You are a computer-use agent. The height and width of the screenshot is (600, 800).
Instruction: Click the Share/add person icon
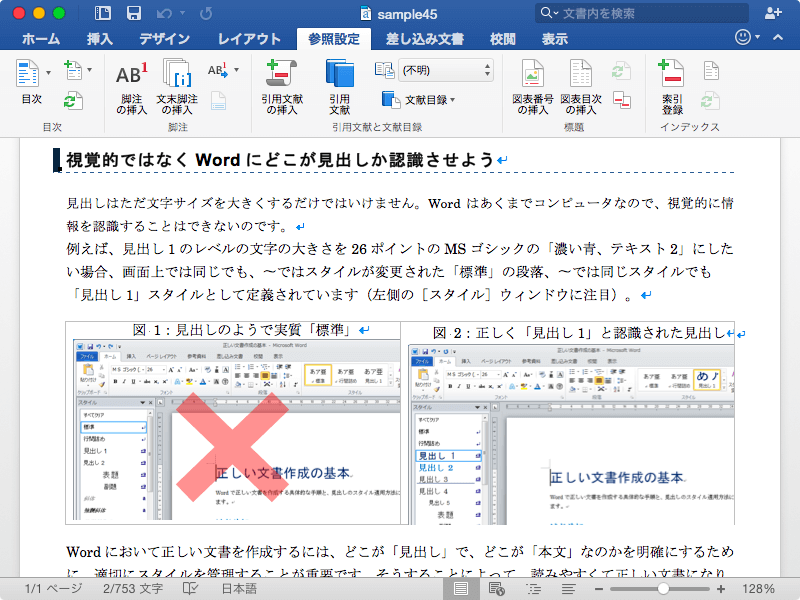773,13
